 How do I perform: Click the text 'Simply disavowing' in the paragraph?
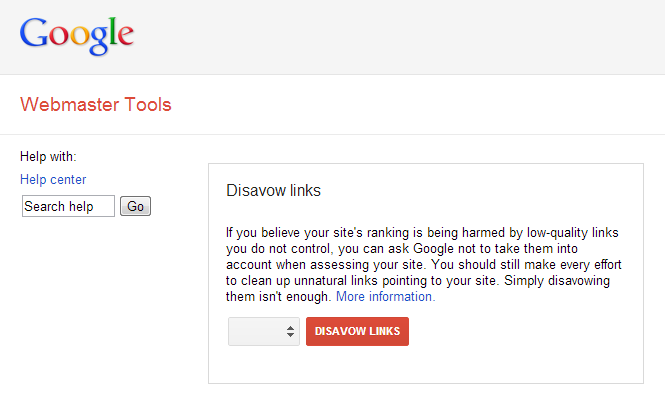coord(557,280)
